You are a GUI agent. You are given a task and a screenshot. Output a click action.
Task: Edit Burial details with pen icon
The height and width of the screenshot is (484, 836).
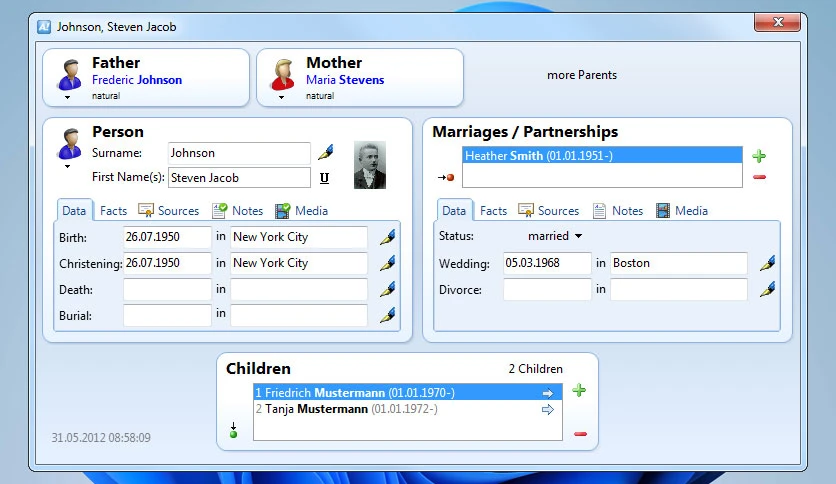[x=388, y=315]
